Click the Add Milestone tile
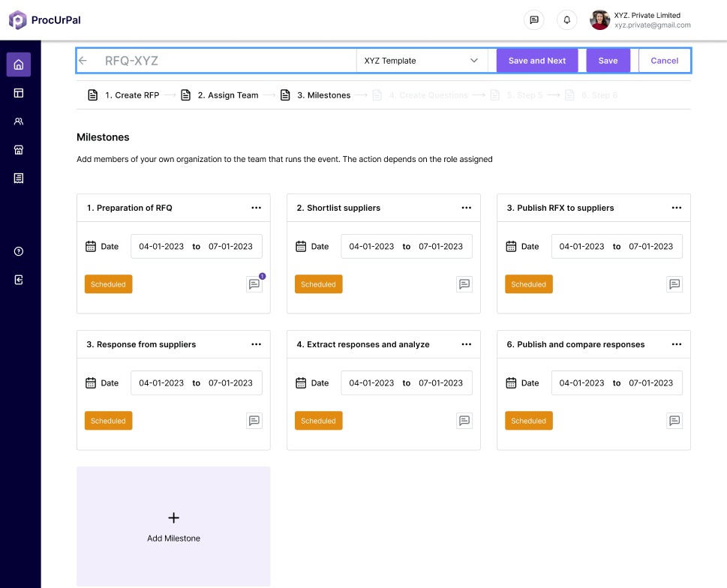This screenshot has width=727, height=588. point(173,526)
